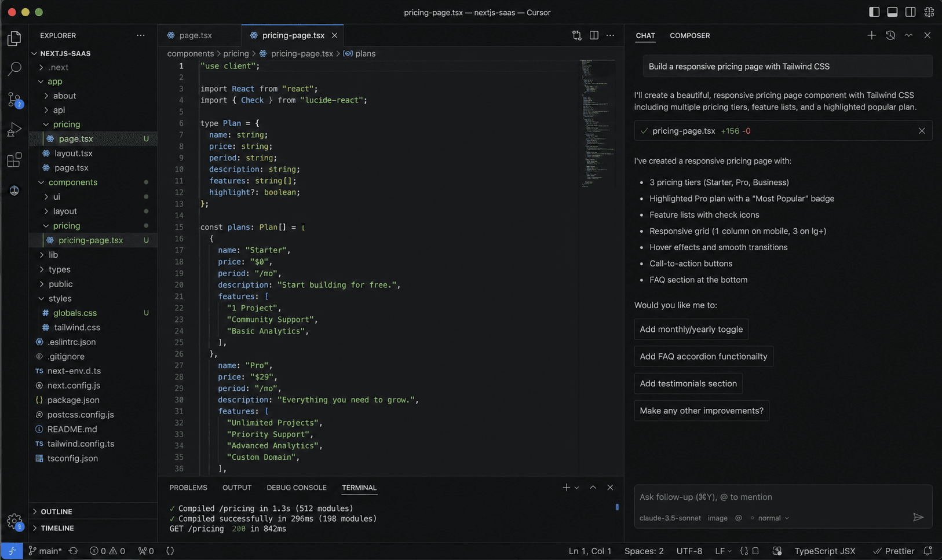Open Manage settings gear icon
942x560 pixels.
click(14, 522)
